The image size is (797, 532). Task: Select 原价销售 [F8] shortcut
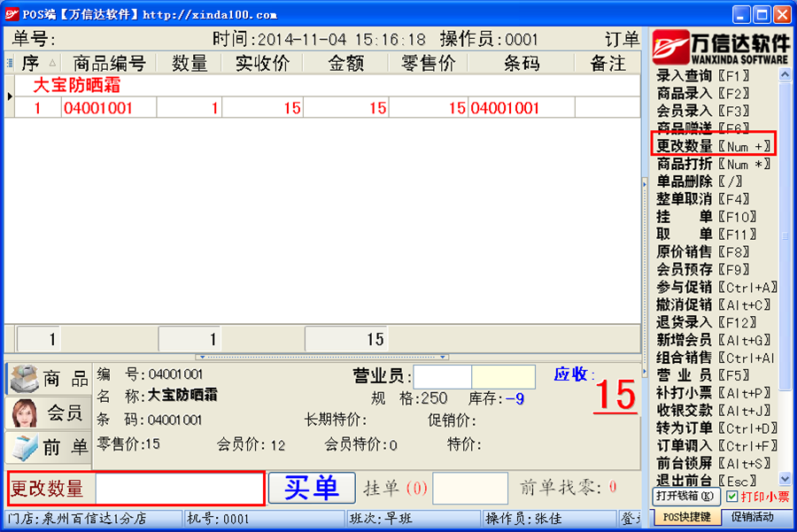coord(703,252)
